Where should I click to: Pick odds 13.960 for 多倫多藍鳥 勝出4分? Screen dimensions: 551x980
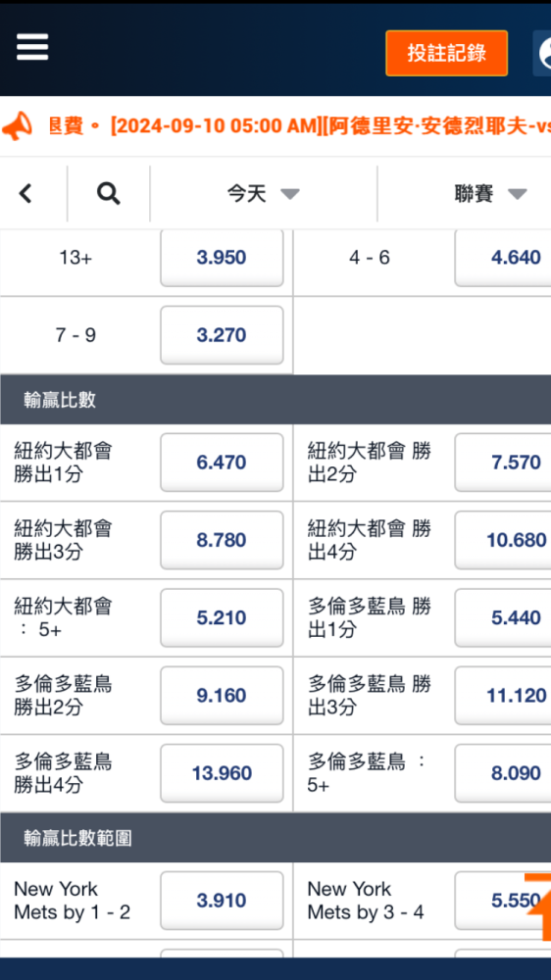(x=222, y=773)
